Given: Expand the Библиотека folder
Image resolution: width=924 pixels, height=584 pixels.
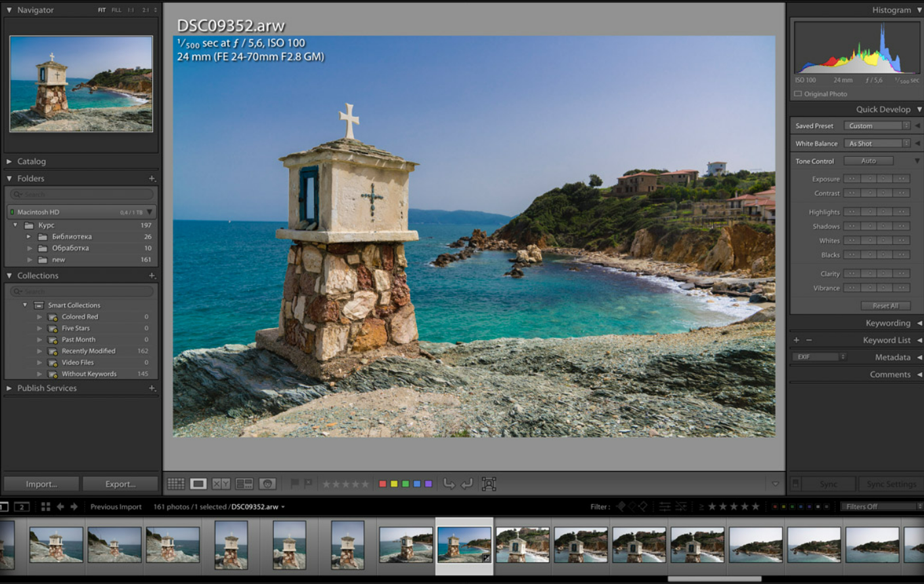Looking at the screenshot, I should coord(29,237).
